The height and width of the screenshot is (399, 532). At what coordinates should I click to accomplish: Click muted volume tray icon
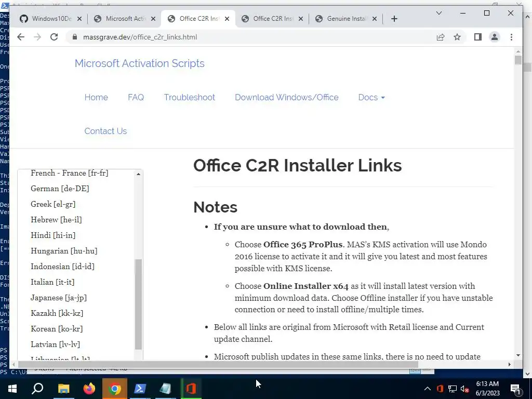(x=465, y=389)
